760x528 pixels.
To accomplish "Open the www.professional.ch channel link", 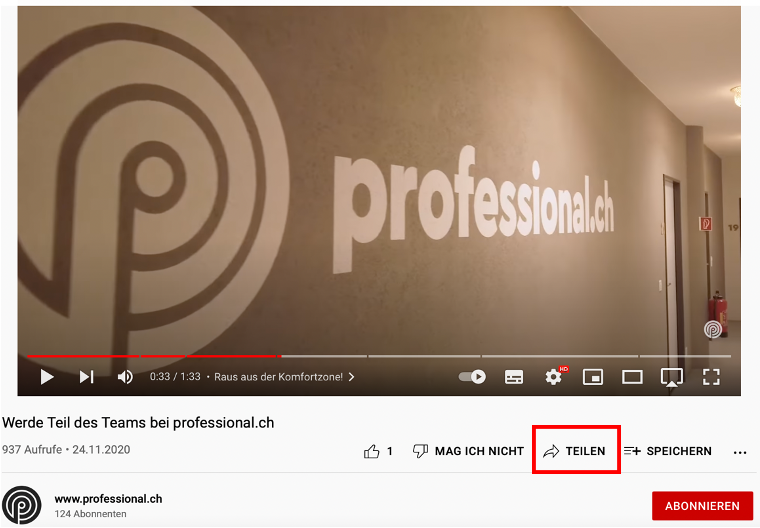I will click(x=108, y=498).
